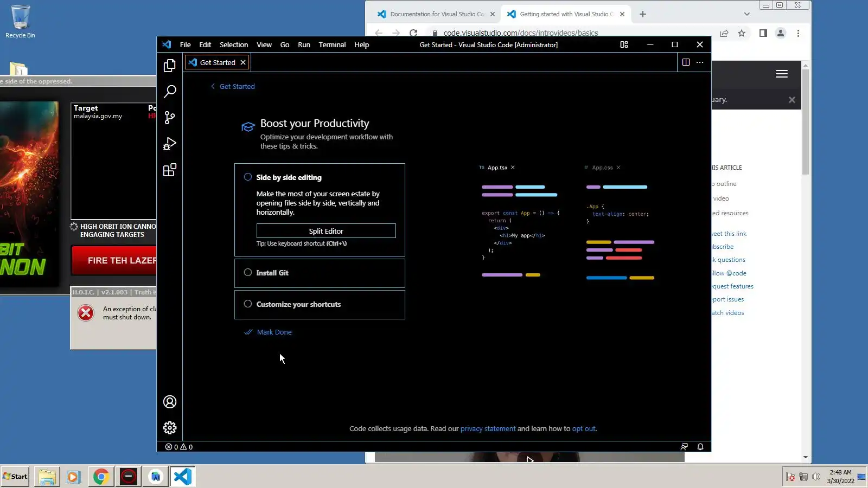The width and height of the screenshot is (868, 488).
Task: Click the VS Code logo in title bar
Action: coord(167,44)
